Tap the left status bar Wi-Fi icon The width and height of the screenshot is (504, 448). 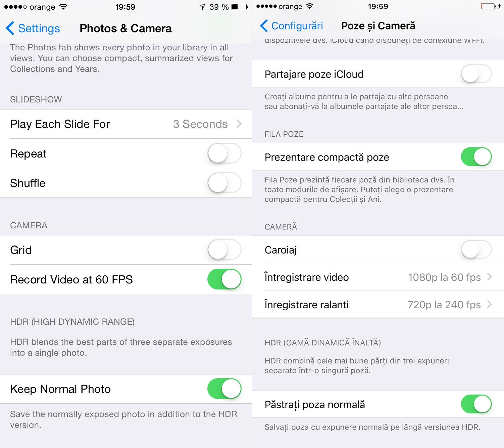point(63,7)
